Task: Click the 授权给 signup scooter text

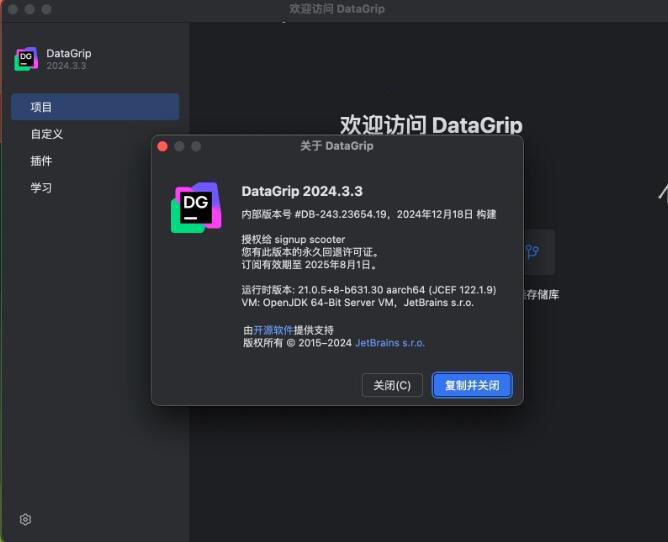Action: pos(294,239)
